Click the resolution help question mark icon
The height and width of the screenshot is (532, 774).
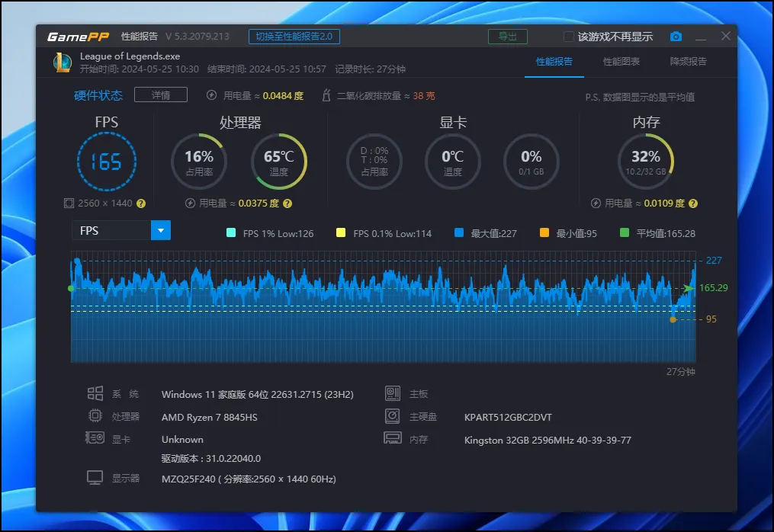tap(141, 204)
